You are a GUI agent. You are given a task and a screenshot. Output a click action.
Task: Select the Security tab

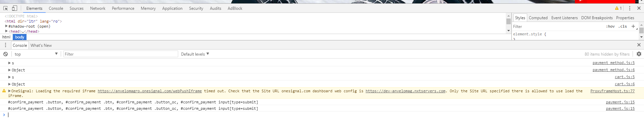point(196,8)
